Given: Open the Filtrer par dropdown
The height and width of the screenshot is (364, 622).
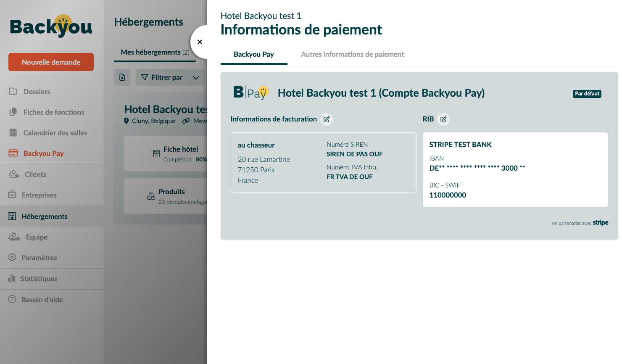Looking at the screenshot, I should 171,77.
